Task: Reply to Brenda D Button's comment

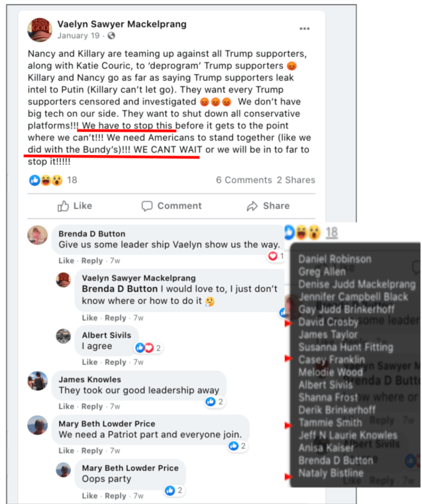Action: click(x=92, y=261)
